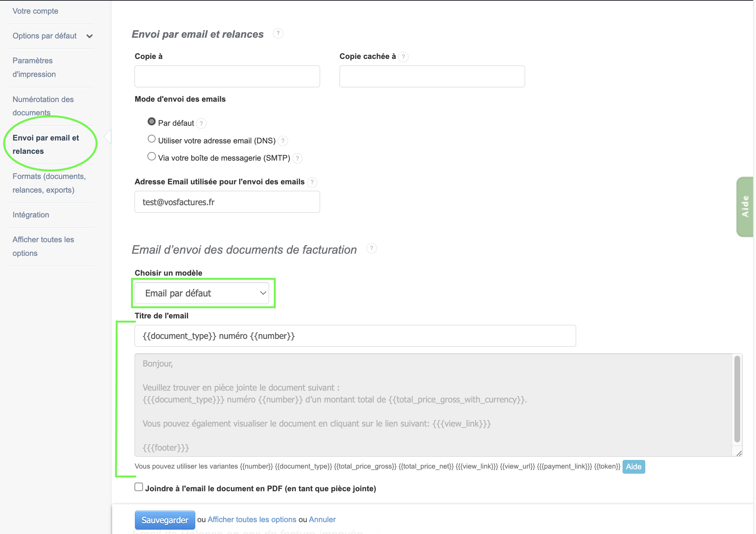
Task: Go to Paramètres d'impression
Action: [x=34, y=67]
